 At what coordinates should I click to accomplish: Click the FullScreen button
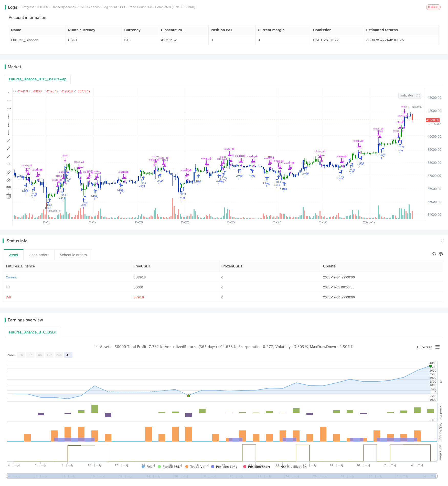(x=424, y=347)
